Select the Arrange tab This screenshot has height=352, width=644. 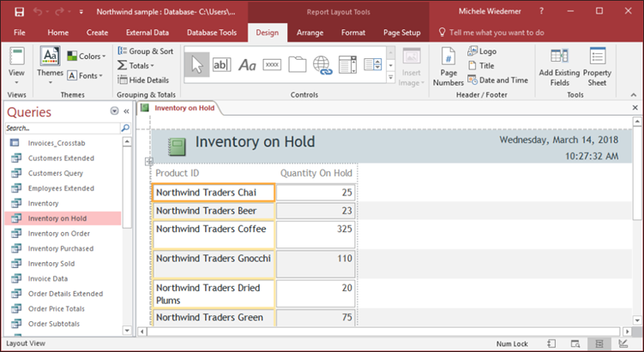[310, 33]
